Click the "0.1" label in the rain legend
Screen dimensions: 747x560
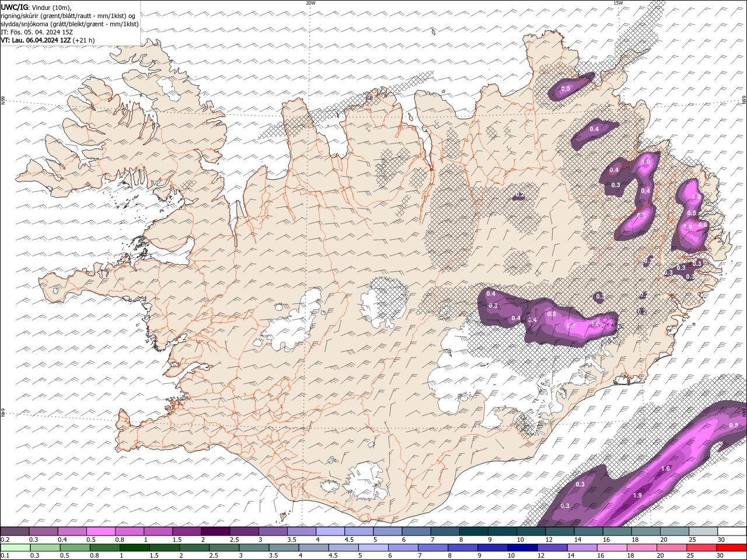tap(5, 556)
